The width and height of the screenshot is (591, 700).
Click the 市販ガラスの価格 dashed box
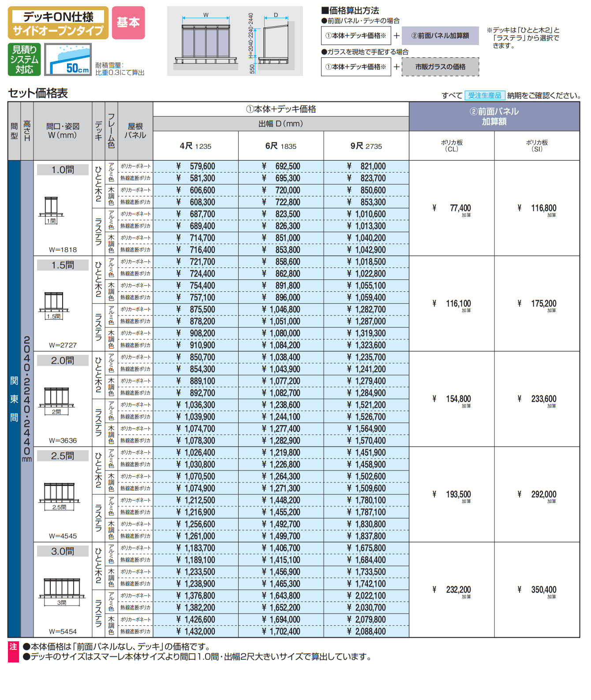click(x=440, y=67)
